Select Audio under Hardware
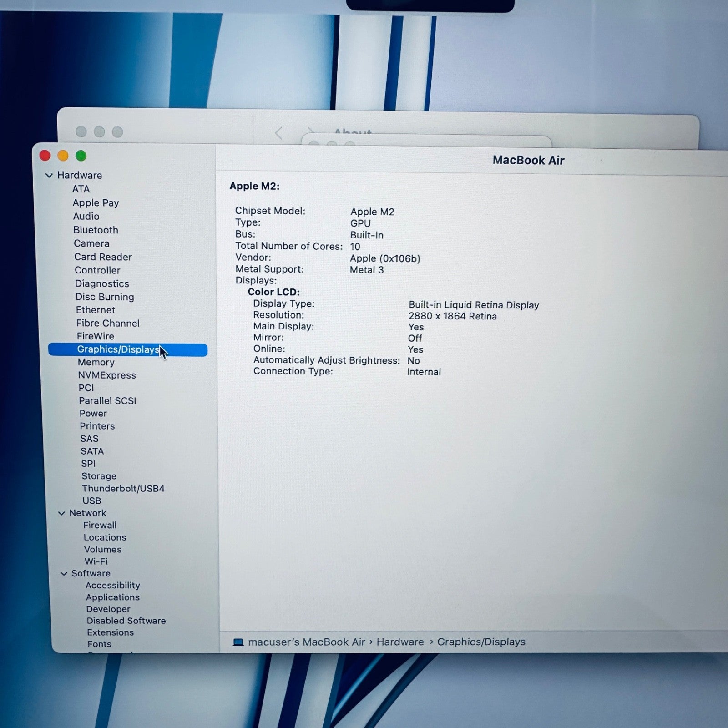 click(x=86, y=216)
